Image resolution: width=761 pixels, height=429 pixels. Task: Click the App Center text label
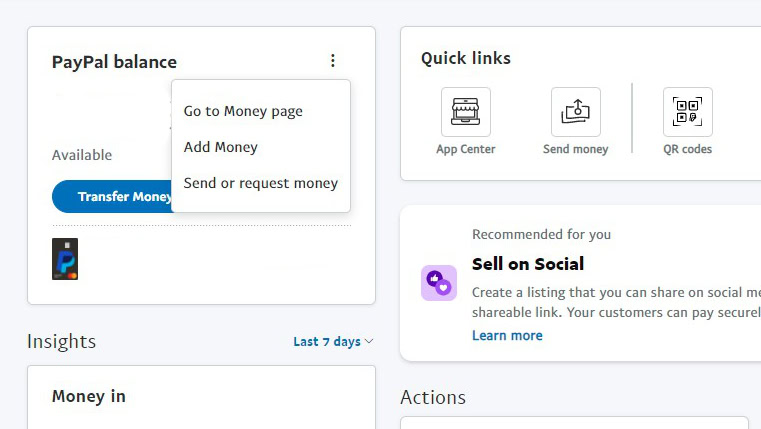pos(466,149)
